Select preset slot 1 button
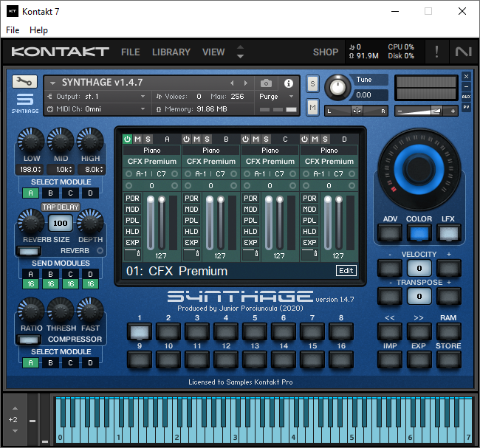 [x=140, y=331]
